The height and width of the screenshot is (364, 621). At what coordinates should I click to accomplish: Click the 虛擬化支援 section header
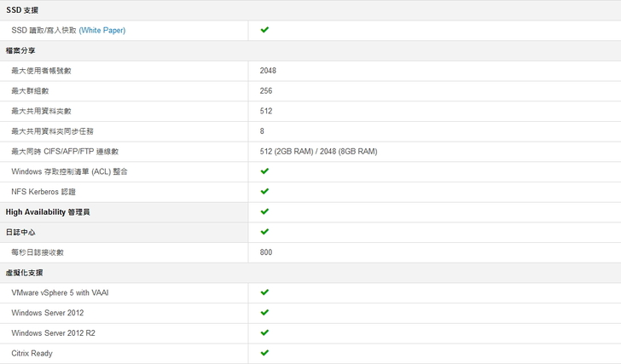click(24, 272)
